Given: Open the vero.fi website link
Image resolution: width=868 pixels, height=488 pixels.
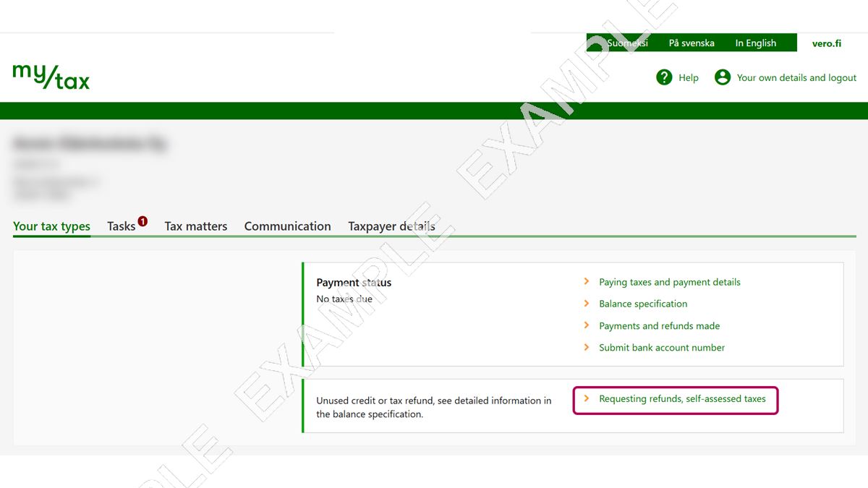Looking at the screenshot, I should pos(826,43).
